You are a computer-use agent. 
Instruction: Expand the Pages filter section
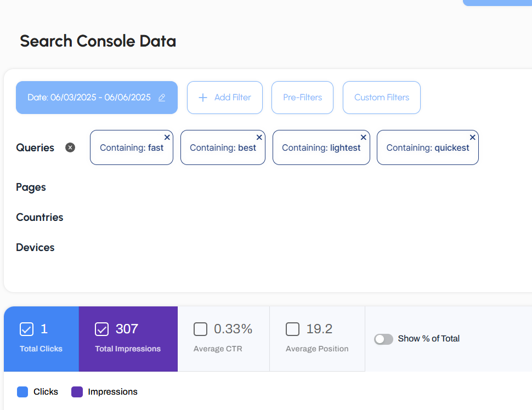pos(31,187)
